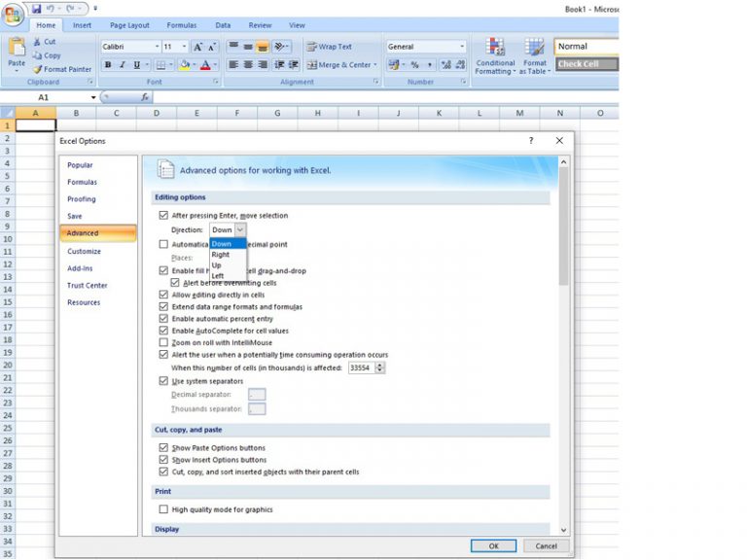Click Increase Indent icon
The height and width of the screenshot is (560, 747).
click(294, 64)
